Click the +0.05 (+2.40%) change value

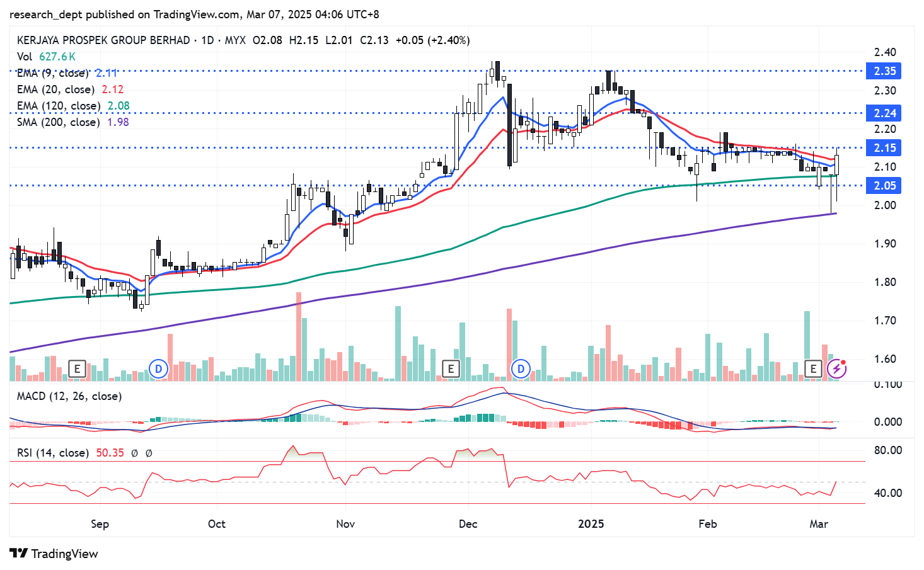tap(432, 40)
